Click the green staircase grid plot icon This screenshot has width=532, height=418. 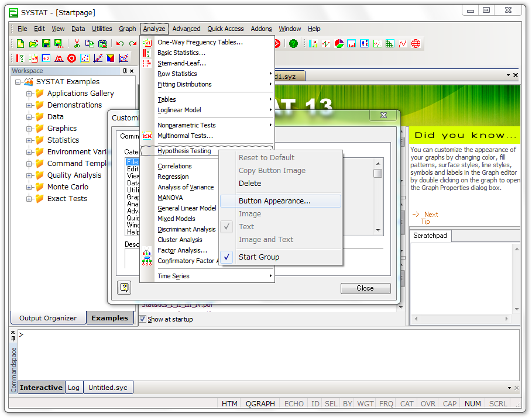pos(390,43)
